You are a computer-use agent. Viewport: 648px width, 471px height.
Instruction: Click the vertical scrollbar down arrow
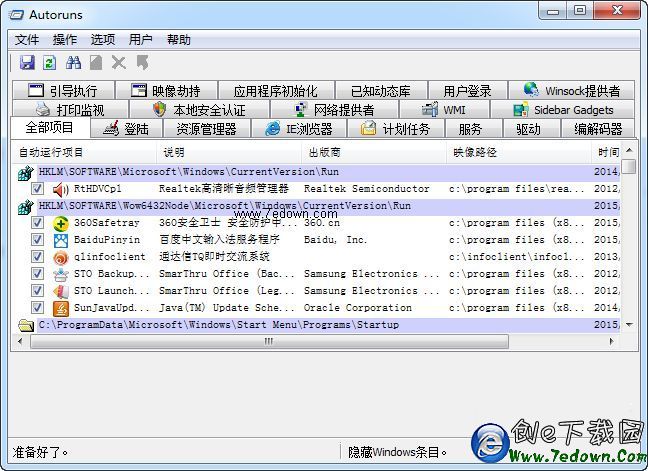(x=628, y=325)
